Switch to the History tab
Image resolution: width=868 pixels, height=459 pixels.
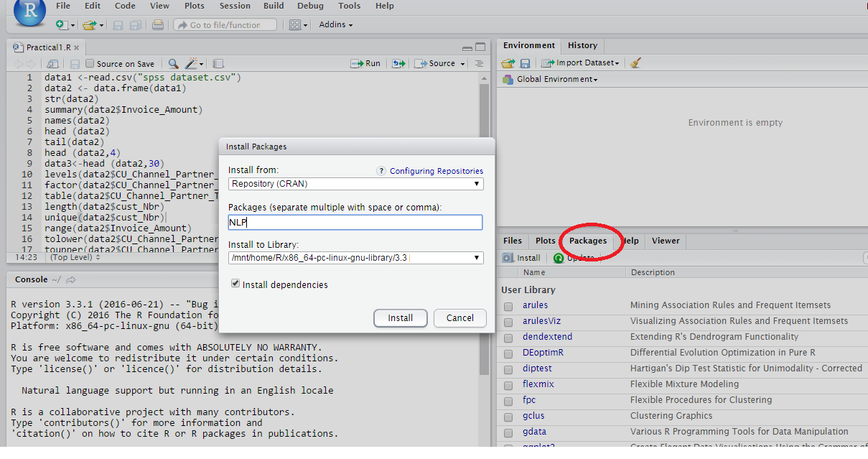click(x=582, y=45)
